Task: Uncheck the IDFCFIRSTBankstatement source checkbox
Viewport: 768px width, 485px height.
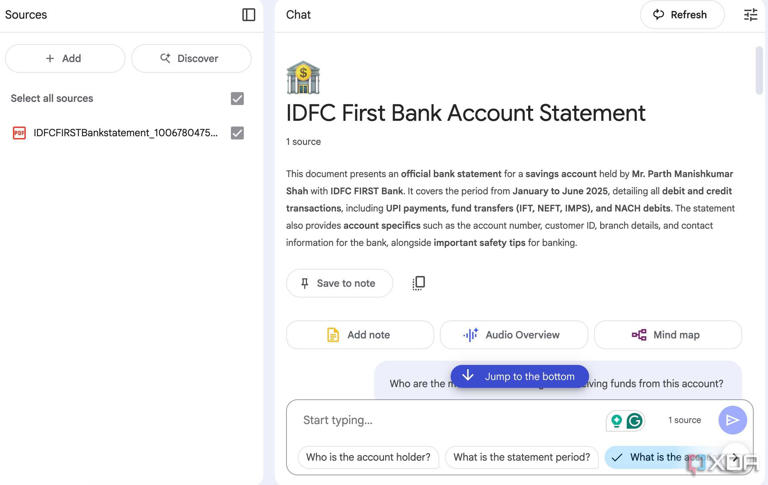Action: click(237, 133)
